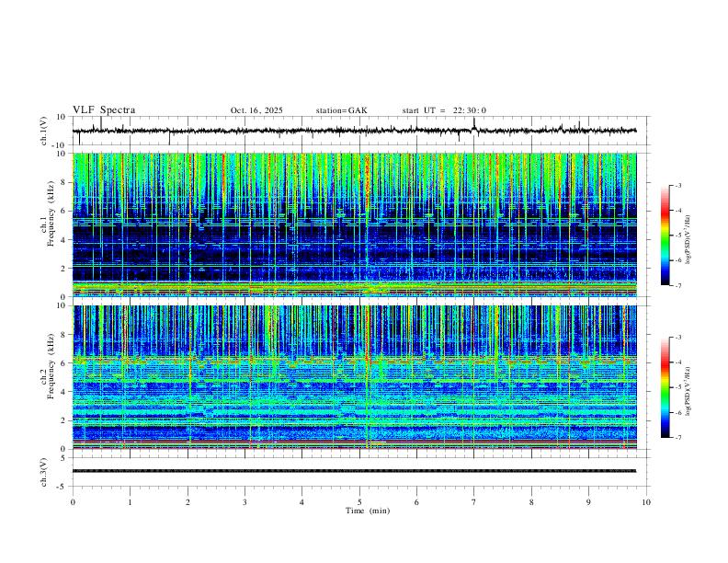Click the '-7' label on ch.2 color bar
The width and height of the screenshot is (728, 563).
coord(677,438)
